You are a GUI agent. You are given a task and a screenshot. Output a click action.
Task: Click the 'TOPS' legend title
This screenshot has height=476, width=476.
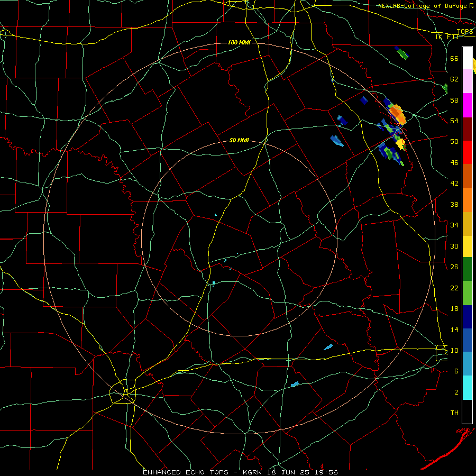(465, 31)
